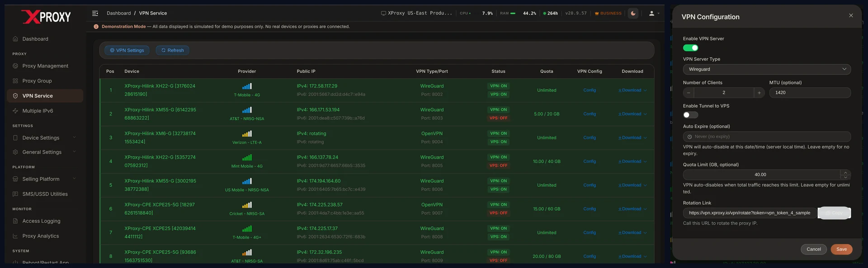The height and width of the screenshot is (268, 868).
Task: Open Multiple IPv6 page
Action: (45, 111)
